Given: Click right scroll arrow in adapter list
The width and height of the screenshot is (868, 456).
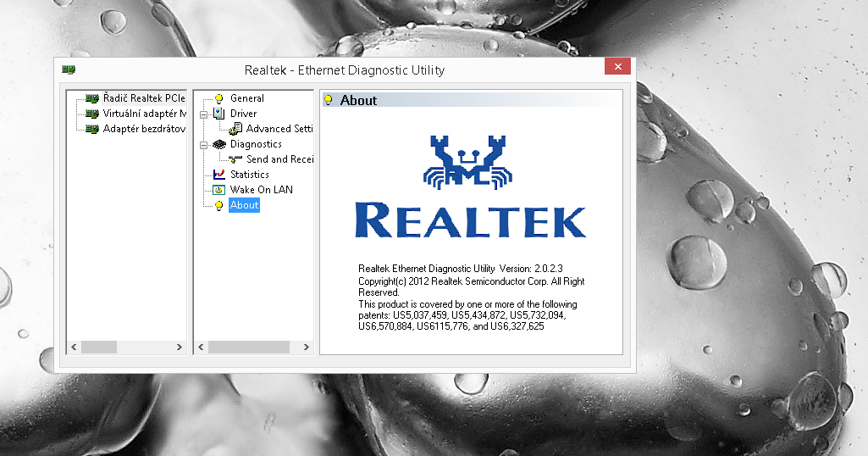Looking at the screenshot, I should coord(179,347).
